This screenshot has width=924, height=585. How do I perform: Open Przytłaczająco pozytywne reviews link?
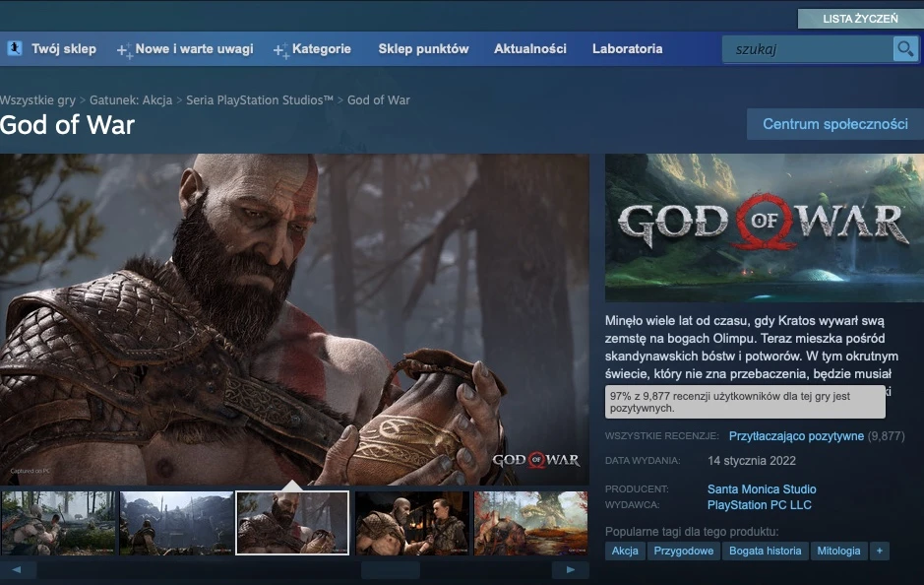click(796, 436)
